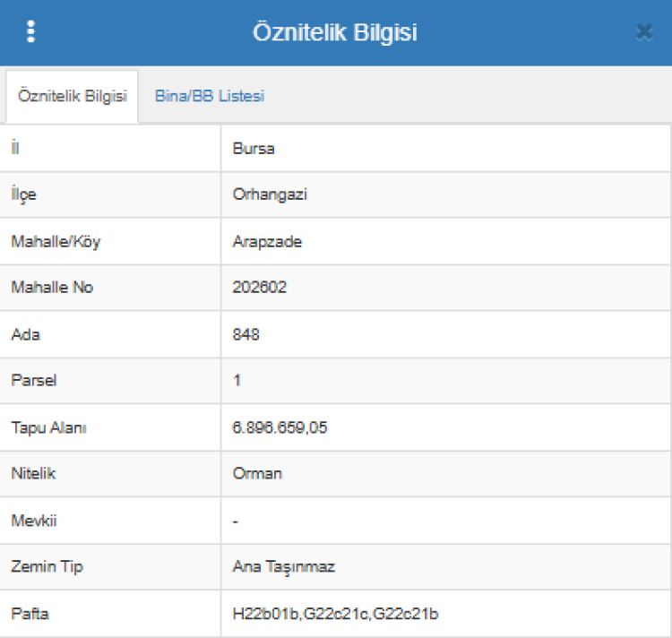Click the Tapu Alanı field label
This screenshot has width=672, height=638.
[48, 427]
